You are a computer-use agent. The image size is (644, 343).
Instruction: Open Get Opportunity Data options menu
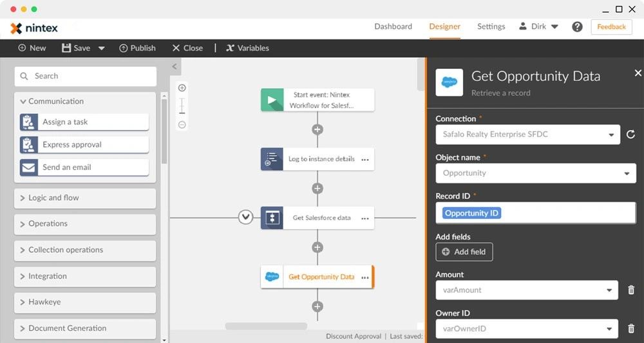point(365,277)
